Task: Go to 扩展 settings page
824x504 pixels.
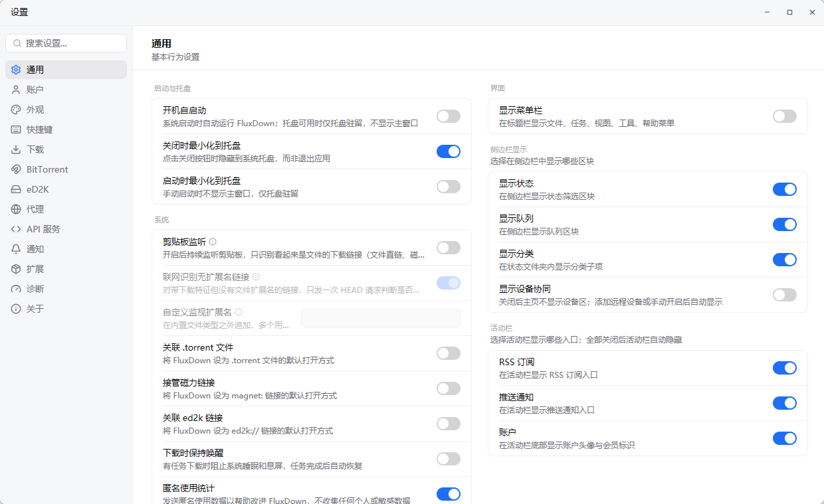Action: [x=66, y=269]
